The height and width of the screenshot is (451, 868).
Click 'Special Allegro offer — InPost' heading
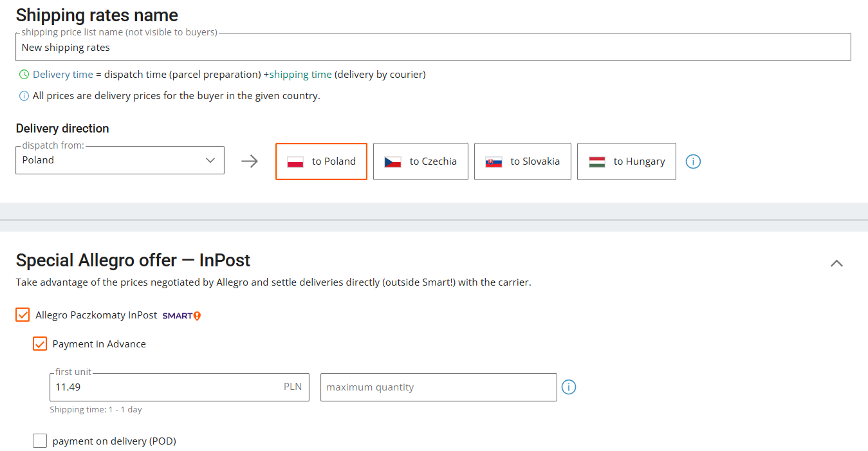(x=133, y=261)
